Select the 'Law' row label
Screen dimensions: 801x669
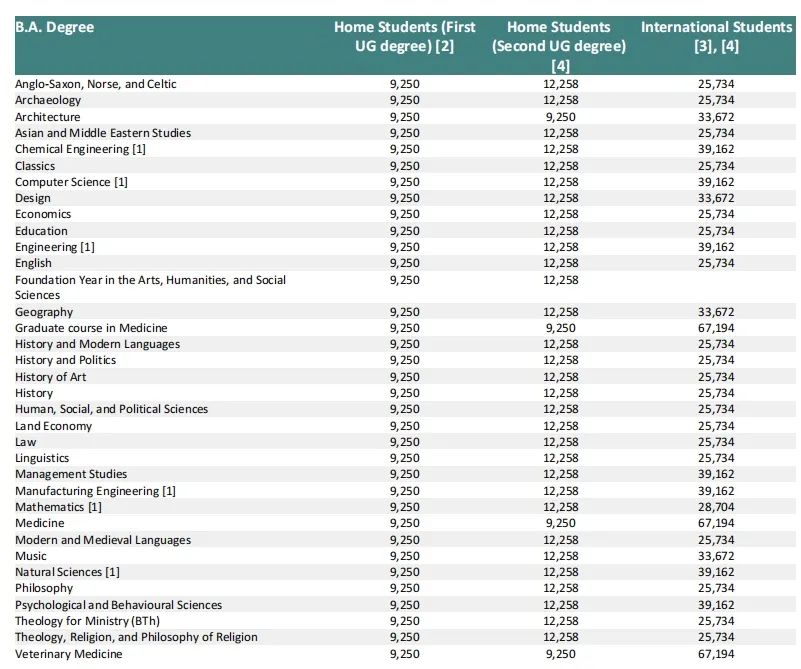click(x=26, y=442)
